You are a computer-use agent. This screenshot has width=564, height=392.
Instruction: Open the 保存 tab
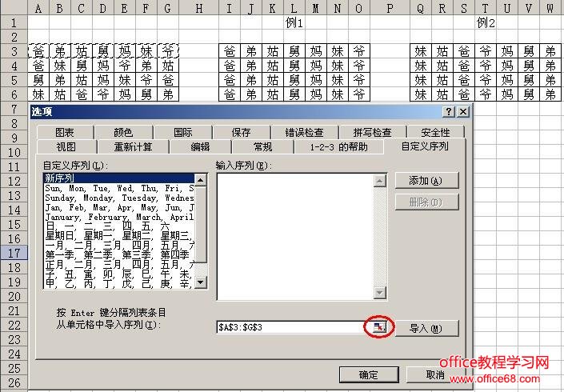pyautogui.click(x=241, y=132)
